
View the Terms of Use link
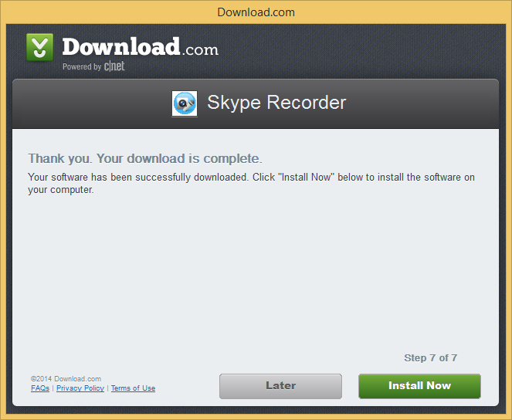tap(134, 388)
